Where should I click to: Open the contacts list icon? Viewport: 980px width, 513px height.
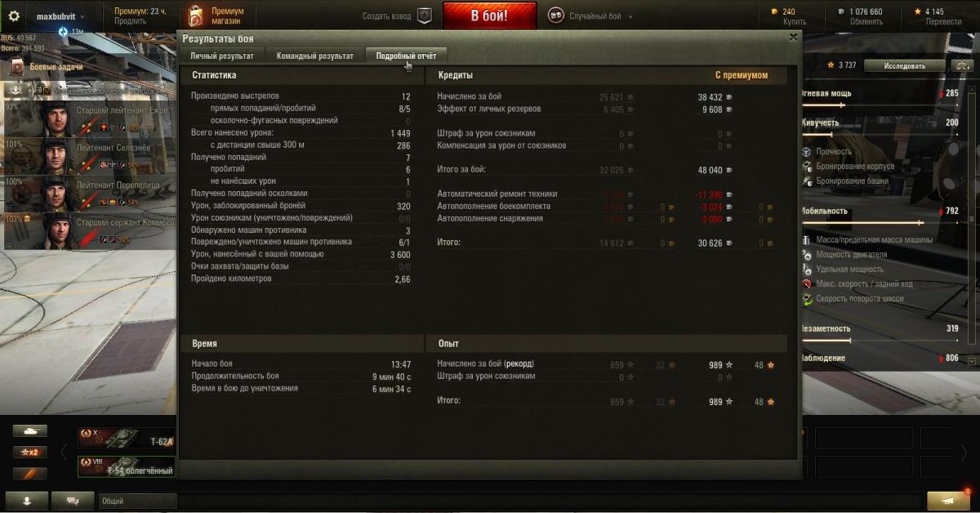click(x=24, y=501)
